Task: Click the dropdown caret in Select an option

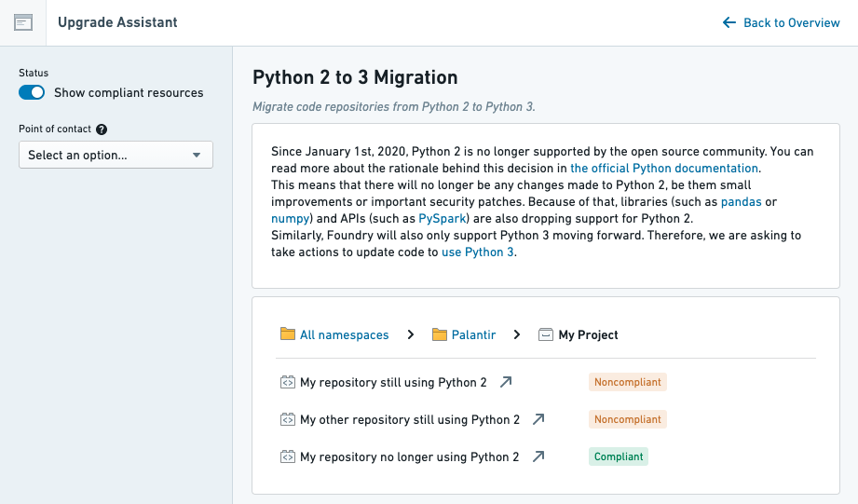Action: click(x=197, y=155)
